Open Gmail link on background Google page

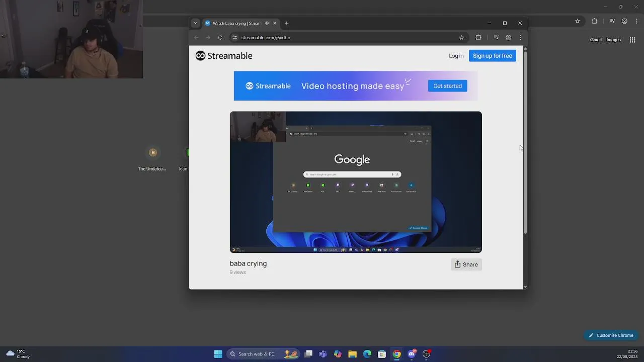[x=596, y=40]
